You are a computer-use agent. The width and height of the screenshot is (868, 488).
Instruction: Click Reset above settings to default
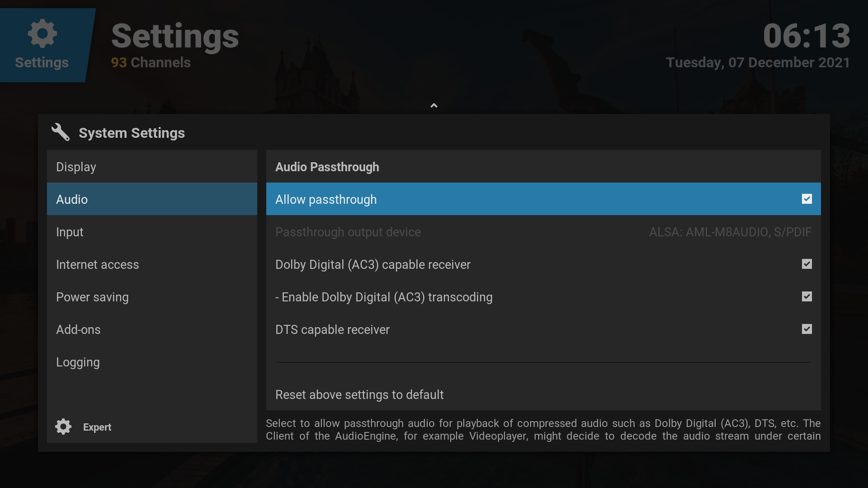(x=359, y=395)
